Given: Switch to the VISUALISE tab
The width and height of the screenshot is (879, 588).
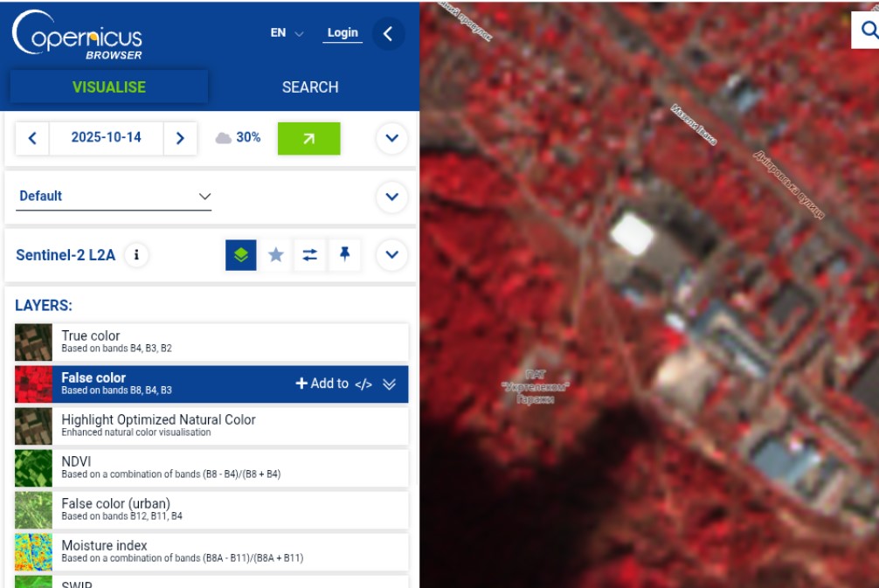Looking at the screenshot, I should [x=109, y=86].
